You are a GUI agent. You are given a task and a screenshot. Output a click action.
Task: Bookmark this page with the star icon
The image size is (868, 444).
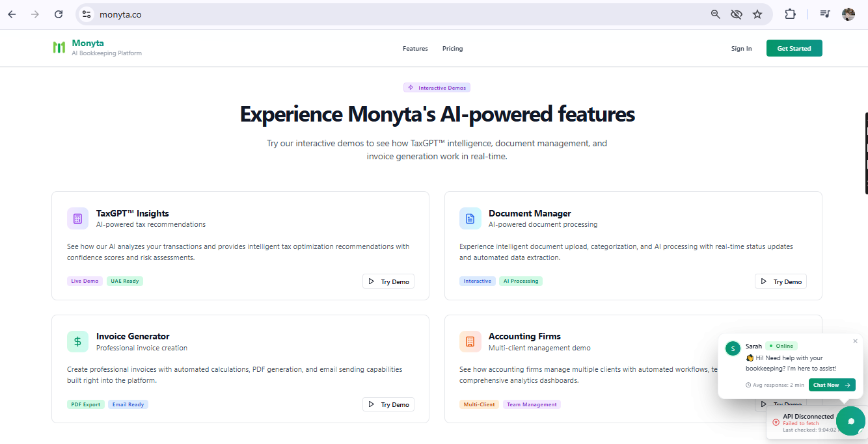tap(757, 14)
